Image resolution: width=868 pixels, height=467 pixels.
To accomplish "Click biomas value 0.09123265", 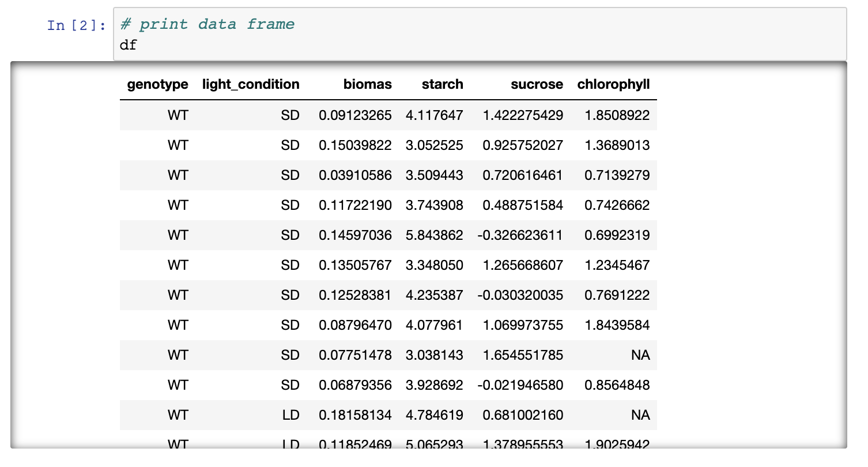I will [x=356, y=115].
